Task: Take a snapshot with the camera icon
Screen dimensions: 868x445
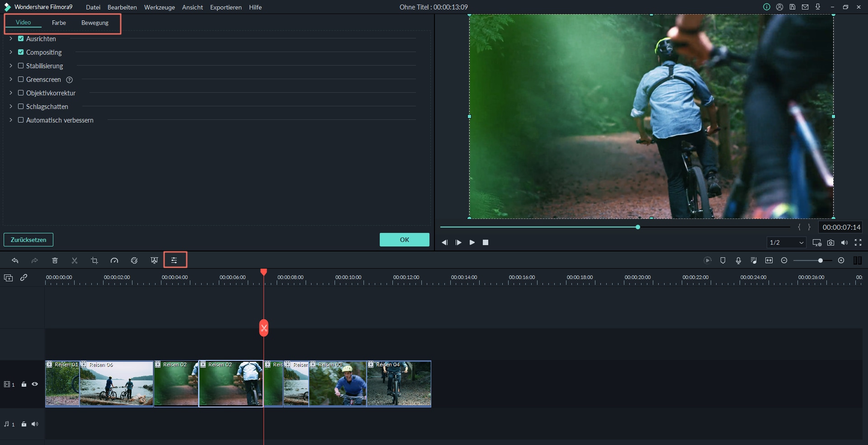Action: [830, 243]
